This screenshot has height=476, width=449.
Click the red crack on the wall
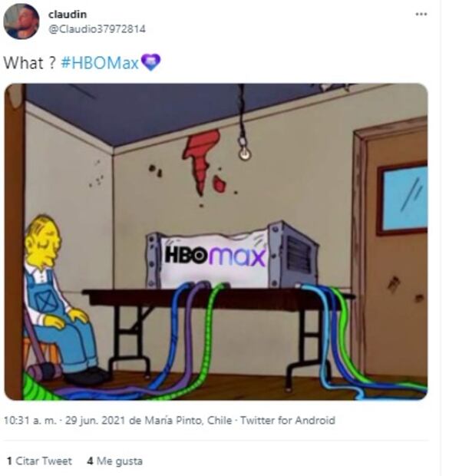(203, 162)
